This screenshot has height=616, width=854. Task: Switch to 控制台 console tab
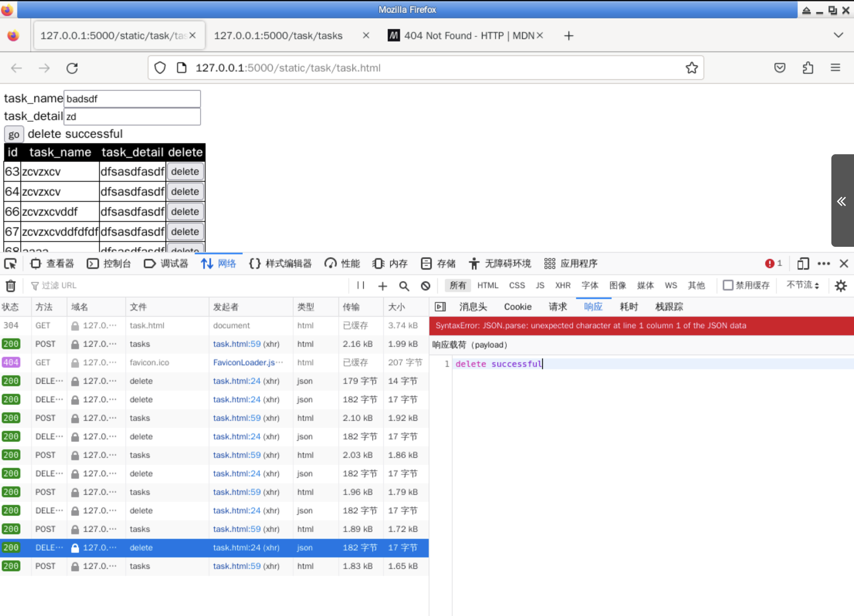tap(109, 264)
